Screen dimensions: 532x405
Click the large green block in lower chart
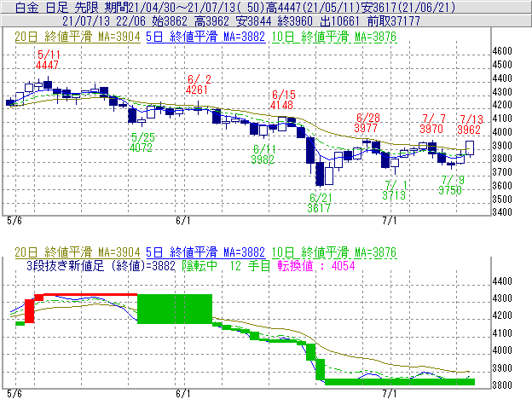click(175, 309)
